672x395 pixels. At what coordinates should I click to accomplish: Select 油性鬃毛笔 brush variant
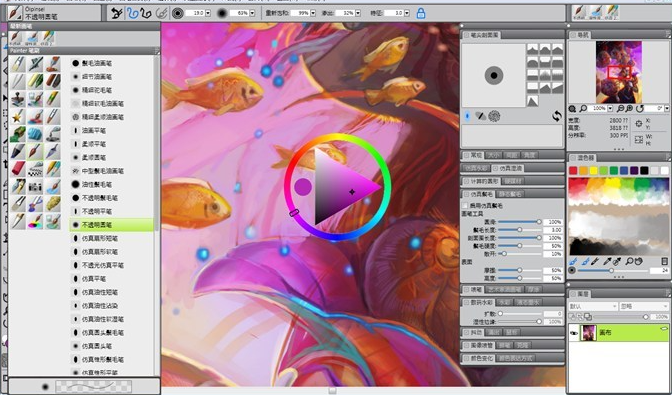[x=111, y=184]
